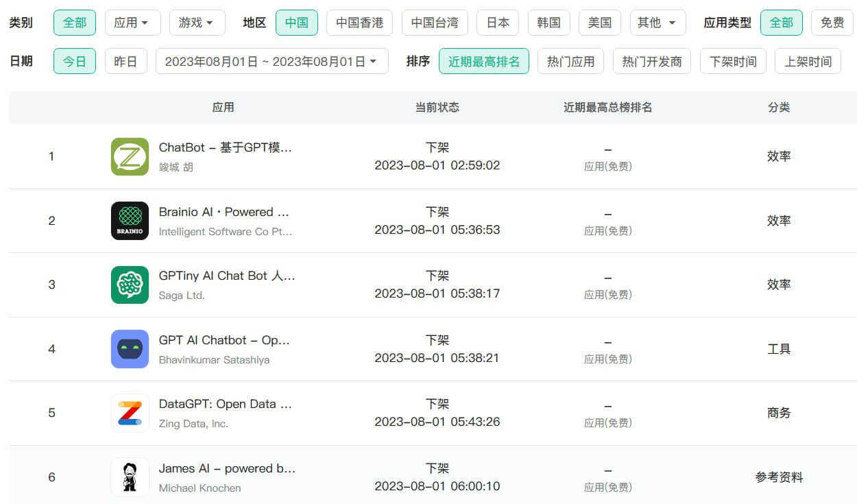Click the ChatBot green Z app icon
Viewport: 857px width, 504px height.
130,156
